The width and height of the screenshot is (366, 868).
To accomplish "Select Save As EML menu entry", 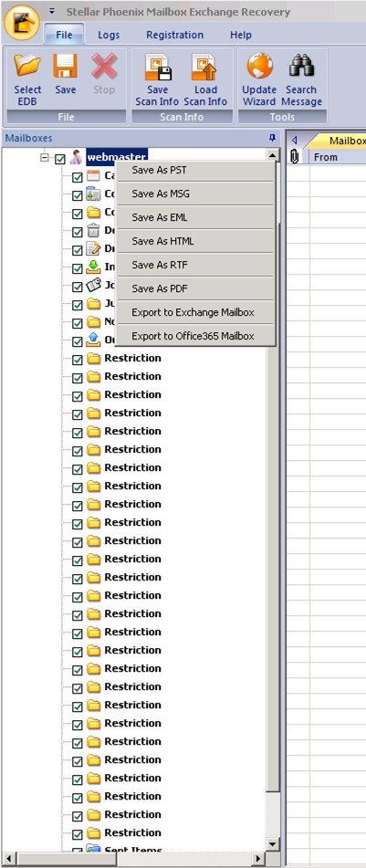I will 195,217.
